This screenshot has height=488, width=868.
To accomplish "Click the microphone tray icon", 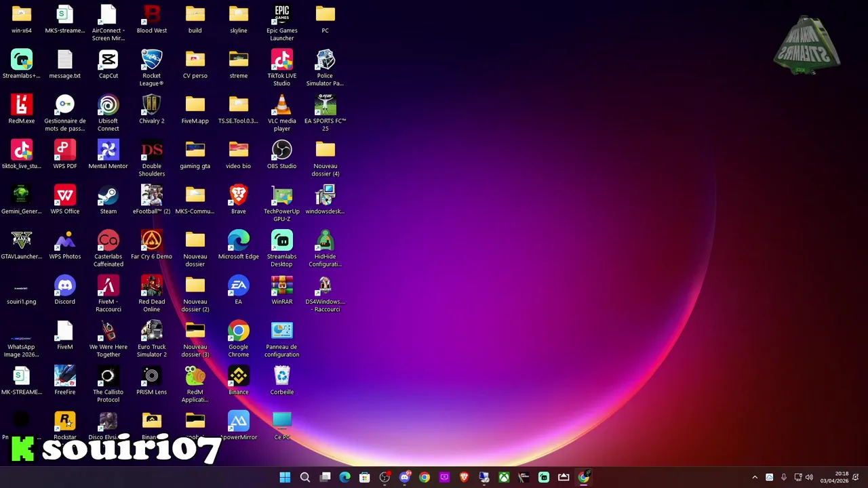I will pyautogui.click(x=784, y=477).
